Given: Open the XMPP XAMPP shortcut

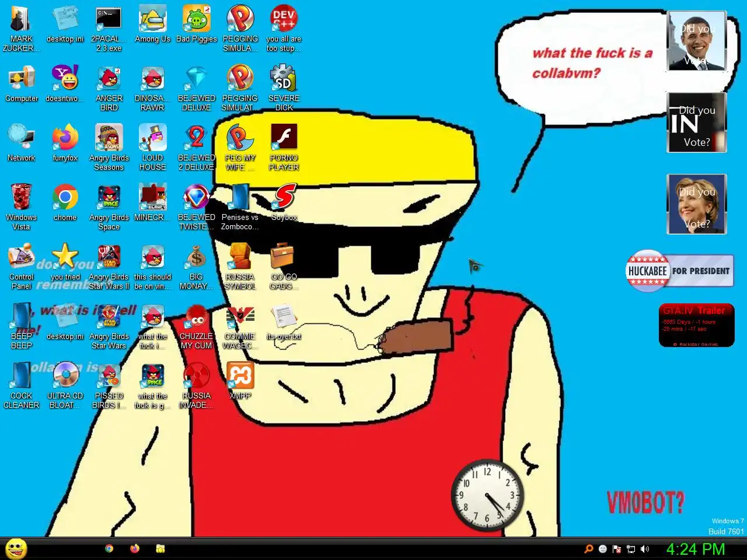Looking at the screenshot, I should click(240, 381).
